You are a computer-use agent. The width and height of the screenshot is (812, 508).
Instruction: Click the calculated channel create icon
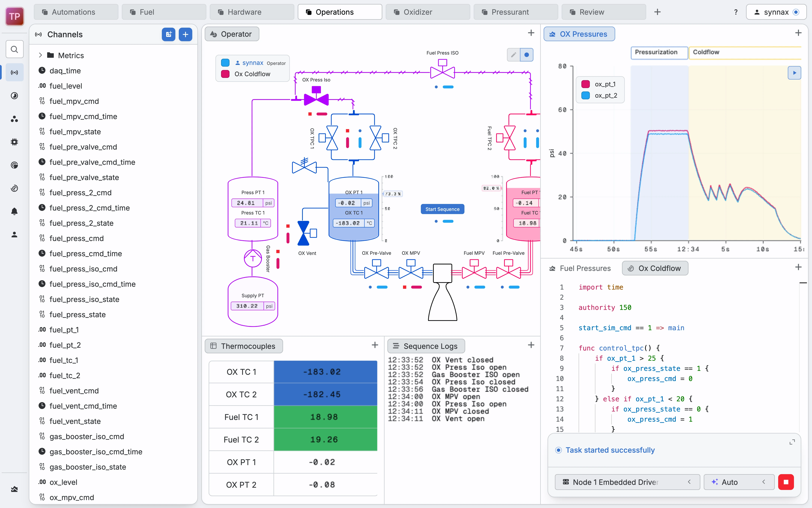point(168,34)
